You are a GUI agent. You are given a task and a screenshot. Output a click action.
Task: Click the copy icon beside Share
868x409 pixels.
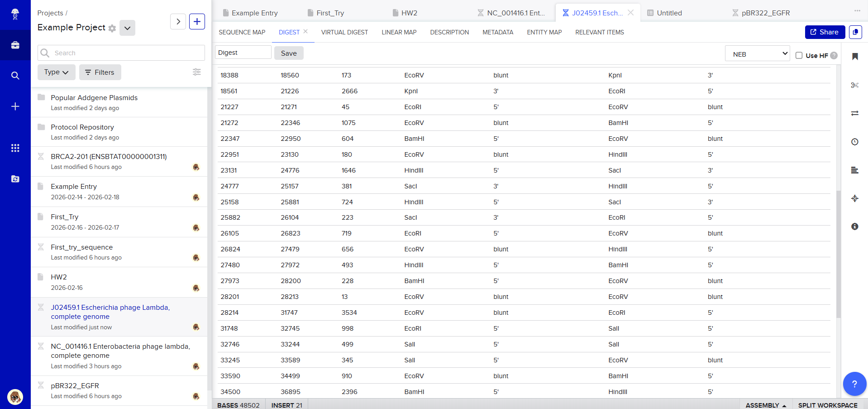coord(855,32)
